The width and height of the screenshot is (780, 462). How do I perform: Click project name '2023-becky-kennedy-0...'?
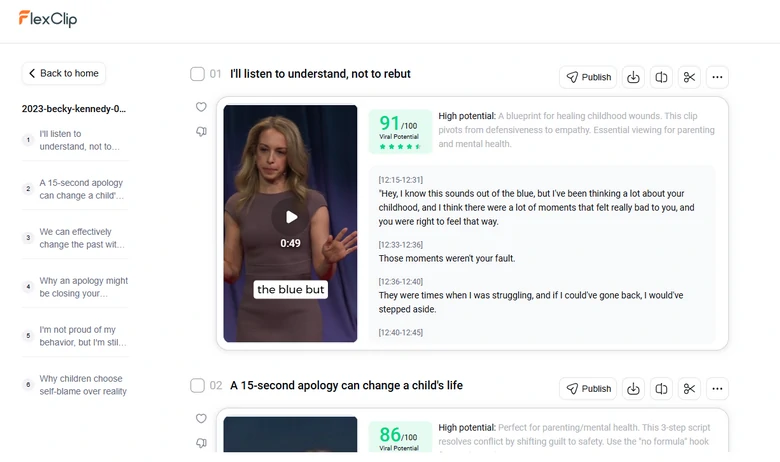(x=74, y=109)
